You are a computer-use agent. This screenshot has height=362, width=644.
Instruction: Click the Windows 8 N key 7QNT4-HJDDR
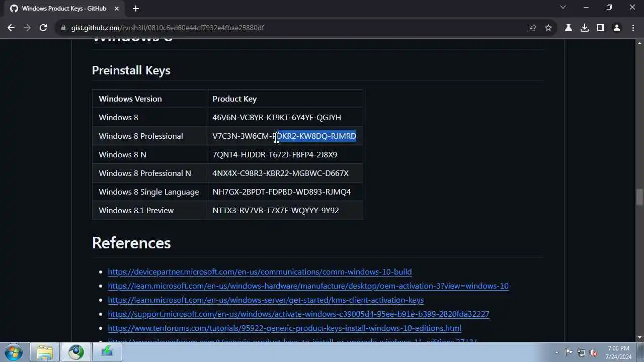click(275, 154)
